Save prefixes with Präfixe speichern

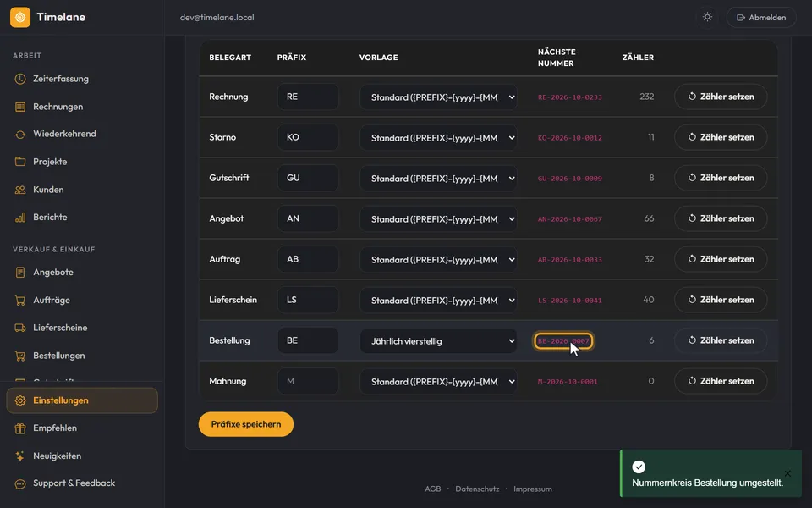point(246,424)
